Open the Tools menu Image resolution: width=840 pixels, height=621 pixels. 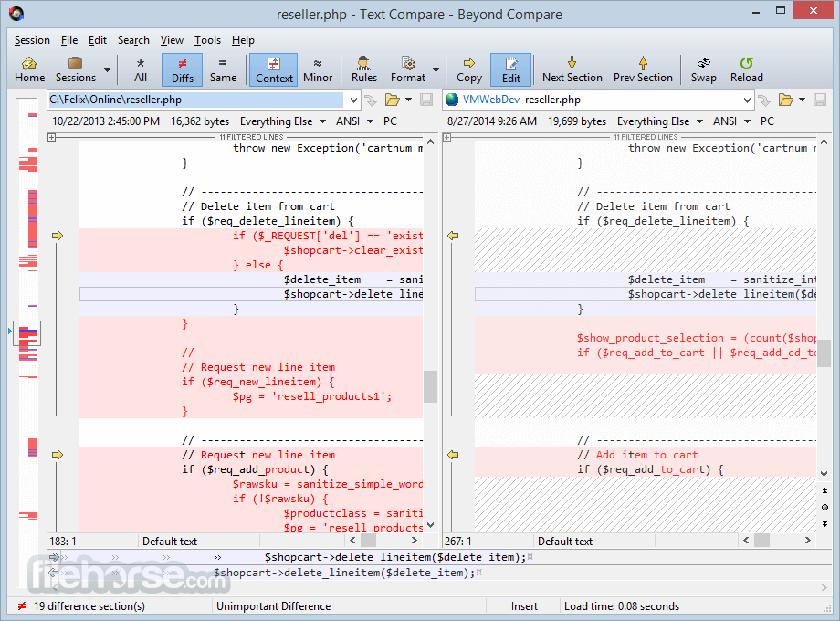pyautogui.click(x=207, y=40)
